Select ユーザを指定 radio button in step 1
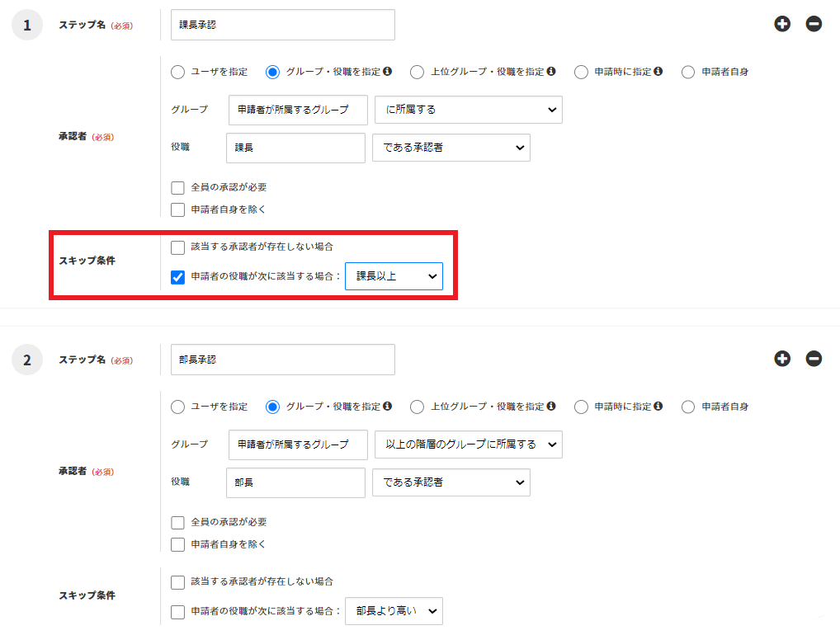Screen dimensions: 840x635 click(x=177, y=72)
